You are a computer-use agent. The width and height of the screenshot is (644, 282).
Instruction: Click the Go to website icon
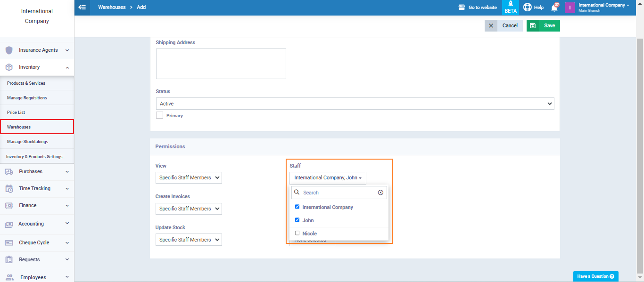462,8
